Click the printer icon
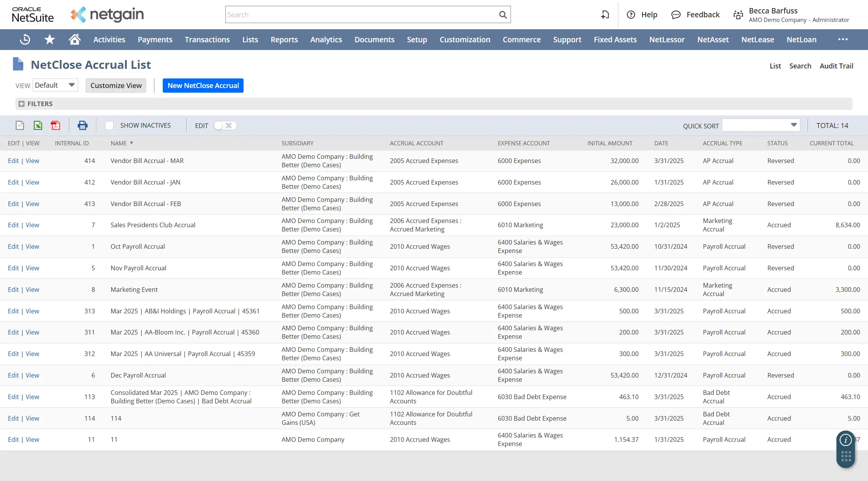 pos(82,125)
